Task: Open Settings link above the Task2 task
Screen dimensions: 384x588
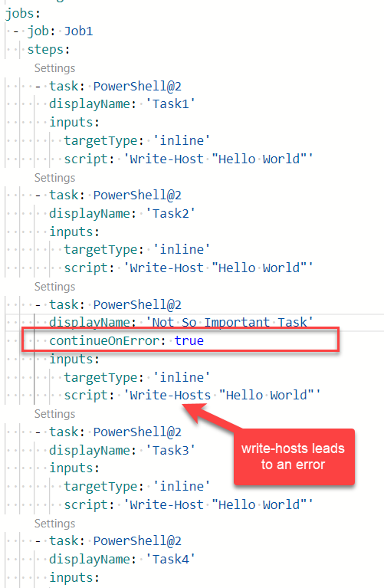Action: pos(54,178)
